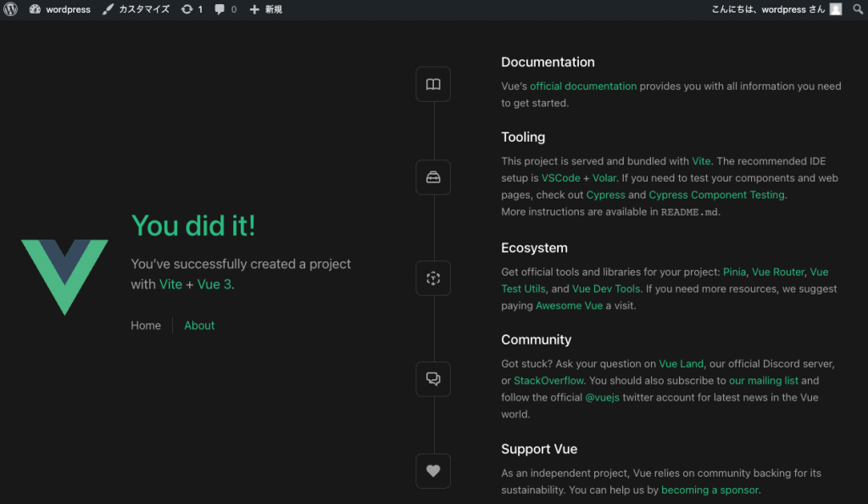Open the admin bar search icon
Image resolution: width=868 pixels, height=504 pixels.
tap(858, 9)
